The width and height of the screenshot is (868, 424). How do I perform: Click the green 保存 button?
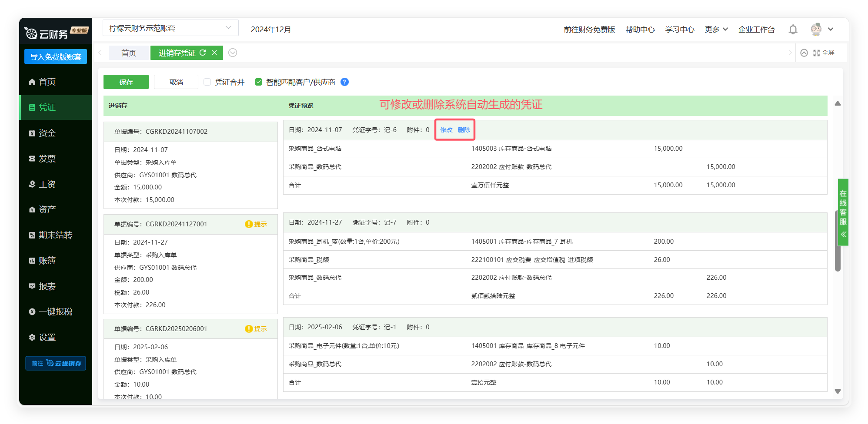point(126,82)
